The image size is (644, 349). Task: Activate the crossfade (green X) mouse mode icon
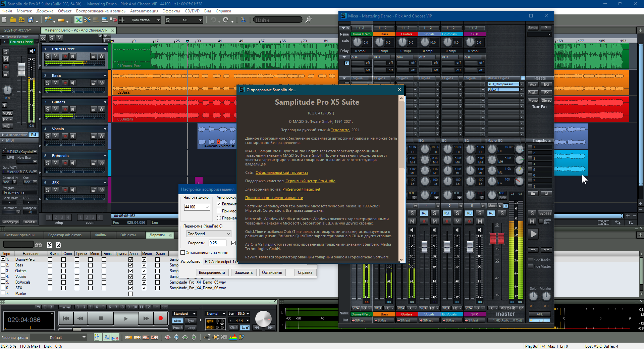(78, 20)
